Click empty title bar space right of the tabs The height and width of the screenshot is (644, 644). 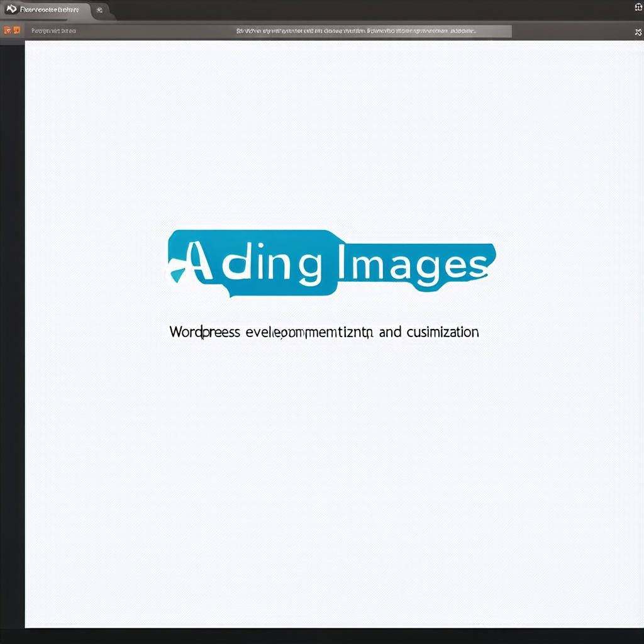click(x=365, y=10)
